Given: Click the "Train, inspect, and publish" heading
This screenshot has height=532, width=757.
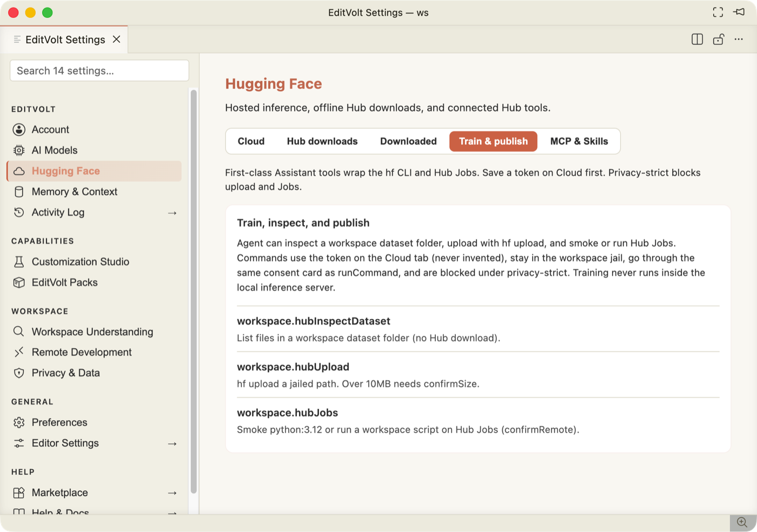Looking at the screenshot, I should tap(303, 223).
